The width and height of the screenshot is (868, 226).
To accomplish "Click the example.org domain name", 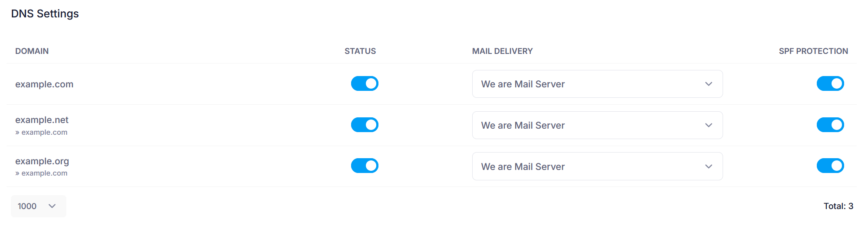I will tap(42, 161).
